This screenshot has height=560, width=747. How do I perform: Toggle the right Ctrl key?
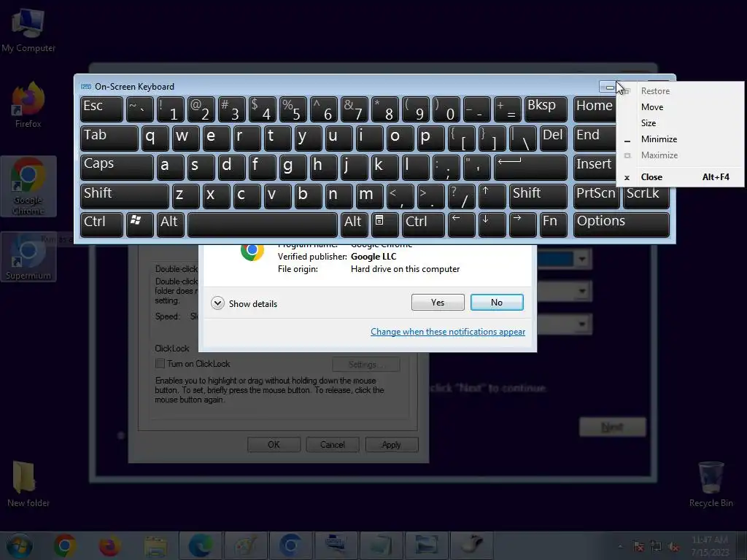coord(423,225)
